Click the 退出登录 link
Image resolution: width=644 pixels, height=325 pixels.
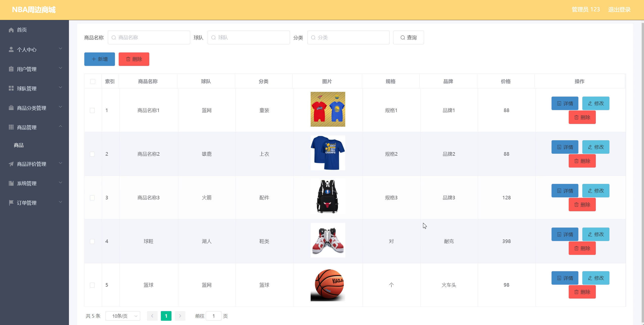[619, 10]
